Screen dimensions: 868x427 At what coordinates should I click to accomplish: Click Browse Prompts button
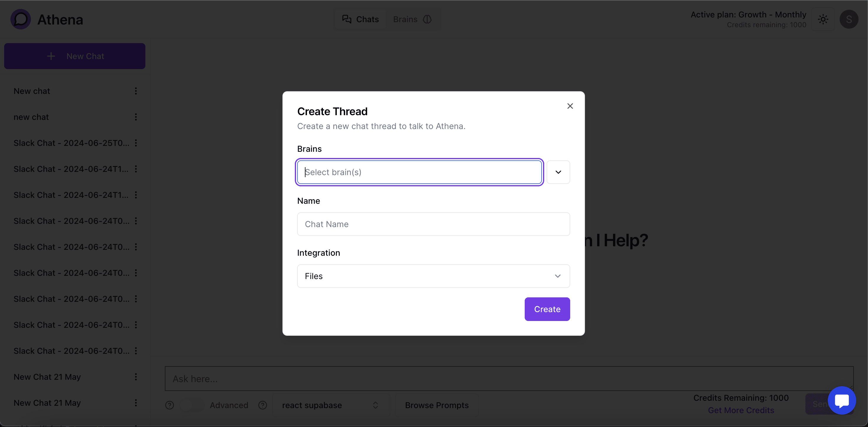pyautogui.click(x=436, y=405)
